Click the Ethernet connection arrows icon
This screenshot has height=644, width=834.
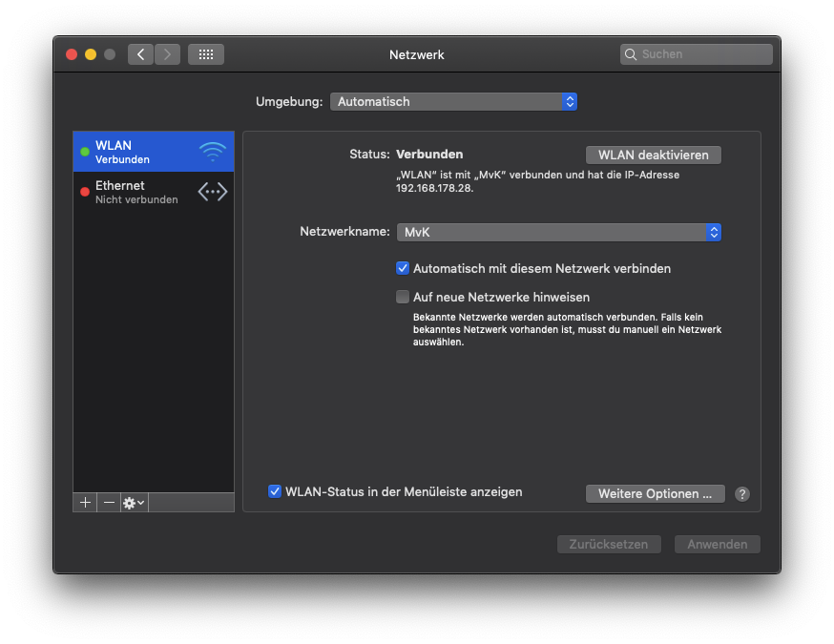212,192
